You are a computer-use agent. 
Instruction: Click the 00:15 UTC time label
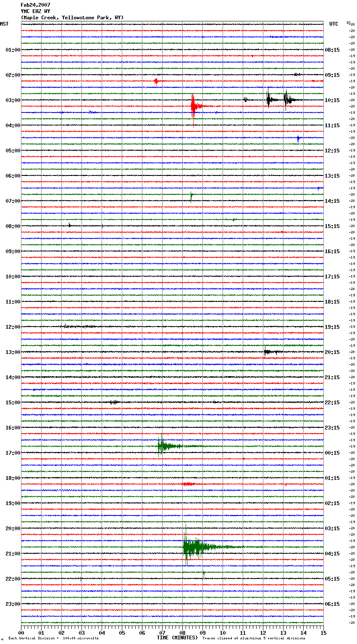tap(332, 453)
